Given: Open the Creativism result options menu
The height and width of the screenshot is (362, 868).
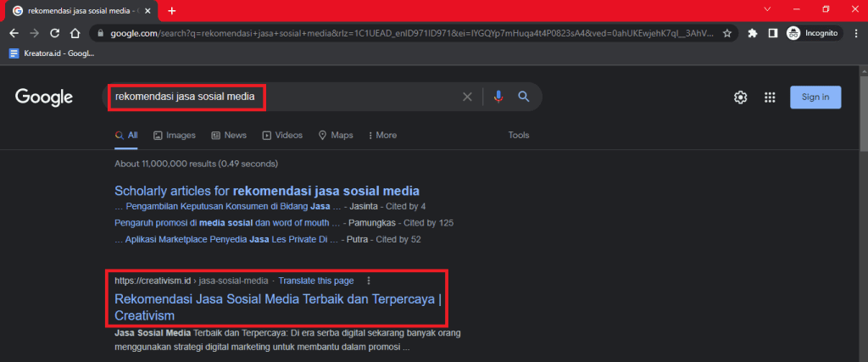Looking at the screenshot, I should (369, 281).
